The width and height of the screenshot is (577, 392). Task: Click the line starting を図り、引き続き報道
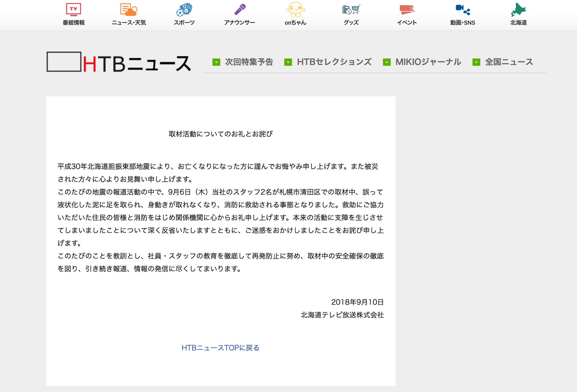(x=150, y=269)
